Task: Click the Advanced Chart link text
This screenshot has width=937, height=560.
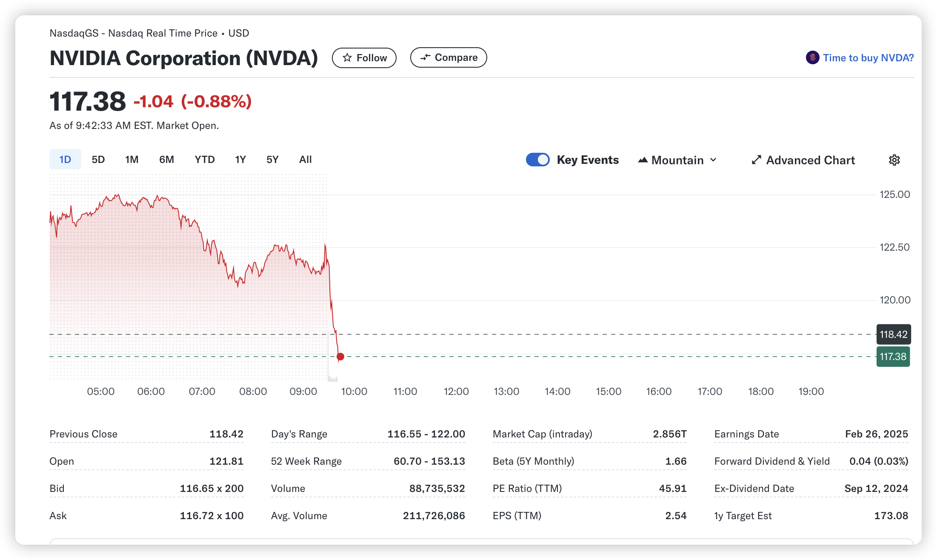Action: 810,160
